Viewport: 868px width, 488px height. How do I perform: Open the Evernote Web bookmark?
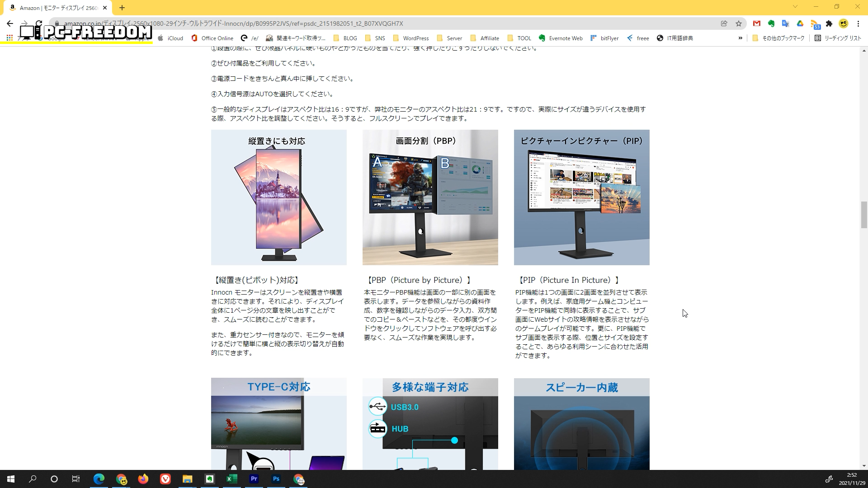tap(561, 38)
